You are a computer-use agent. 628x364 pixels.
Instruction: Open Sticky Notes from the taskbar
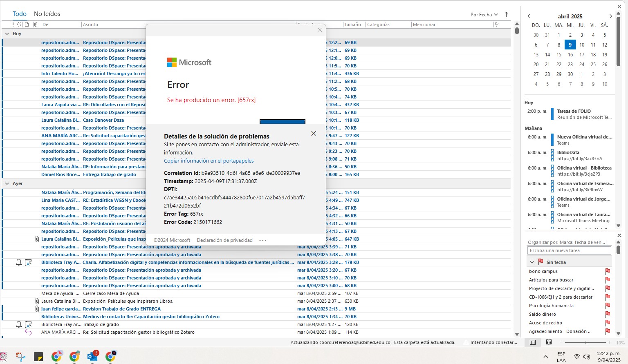point(38,357)
